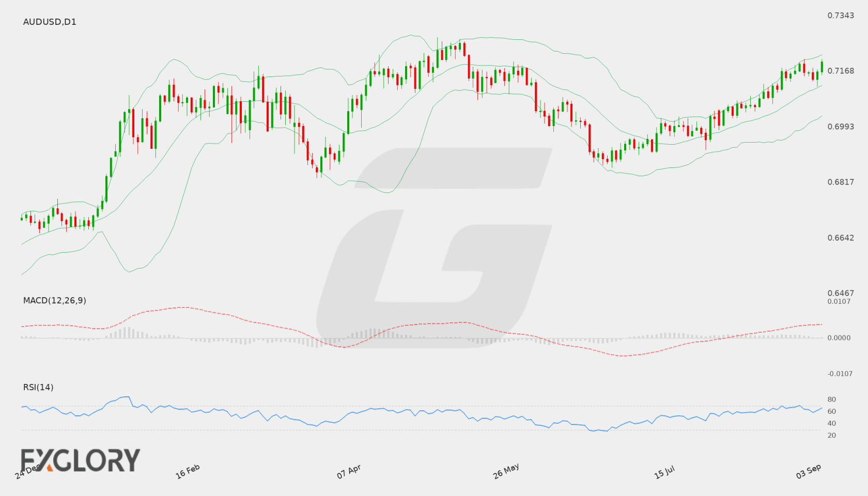The height and width of the screenshot is (496, 868).
Task: Click the 0.6993 price axis label
Action: [841, 127]
